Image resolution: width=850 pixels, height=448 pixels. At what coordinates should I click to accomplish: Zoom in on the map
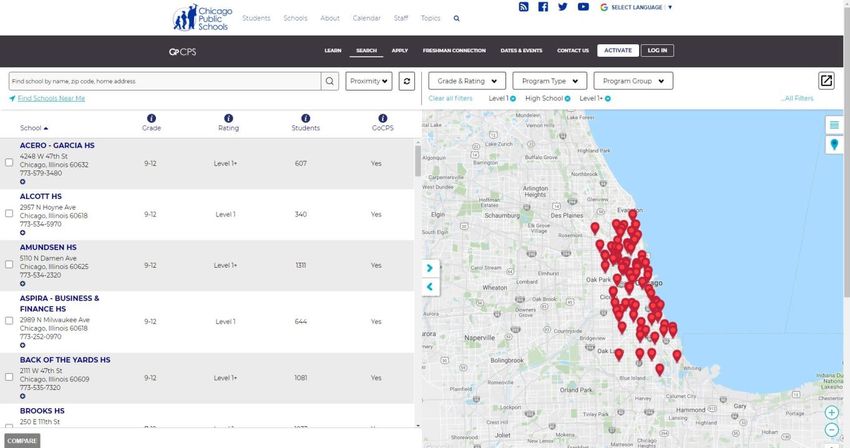coord(832,413)
